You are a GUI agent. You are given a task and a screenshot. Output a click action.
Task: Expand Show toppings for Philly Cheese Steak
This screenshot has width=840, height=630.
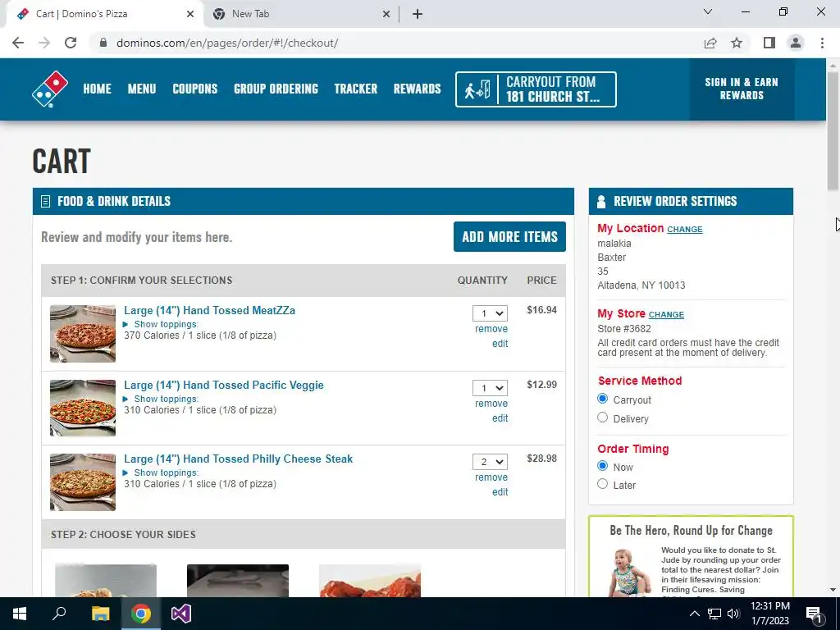[162, 472]
